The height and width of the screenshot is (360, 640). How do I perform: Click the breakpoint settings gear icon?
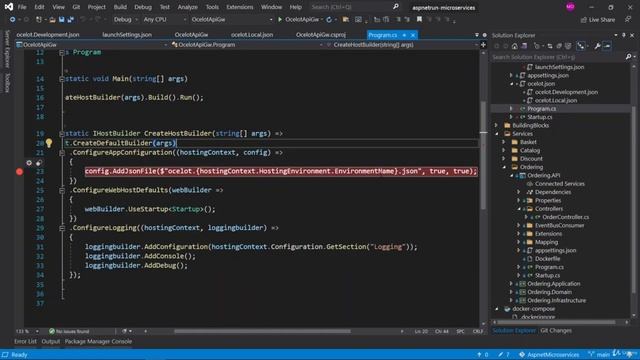(29, 162)
